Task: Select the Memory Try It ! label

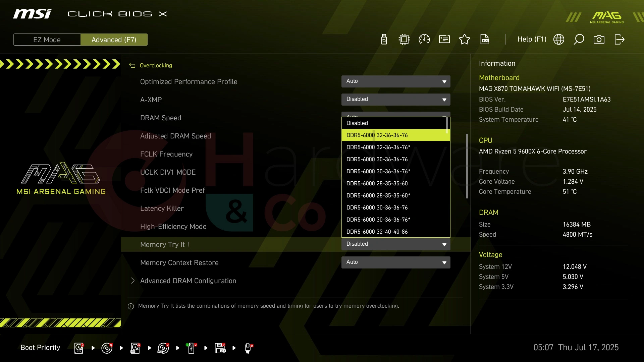Action: [x=165, y=245]
